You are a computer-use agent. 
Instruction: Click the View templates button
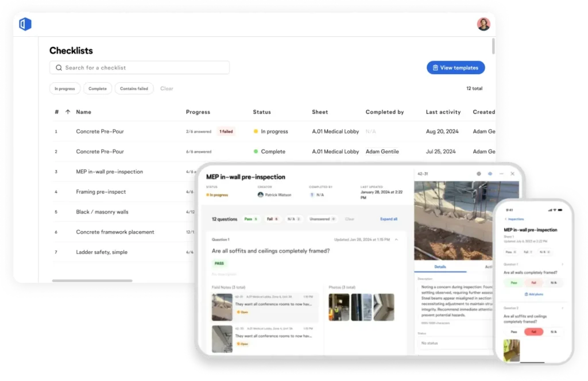click(455, 68)
